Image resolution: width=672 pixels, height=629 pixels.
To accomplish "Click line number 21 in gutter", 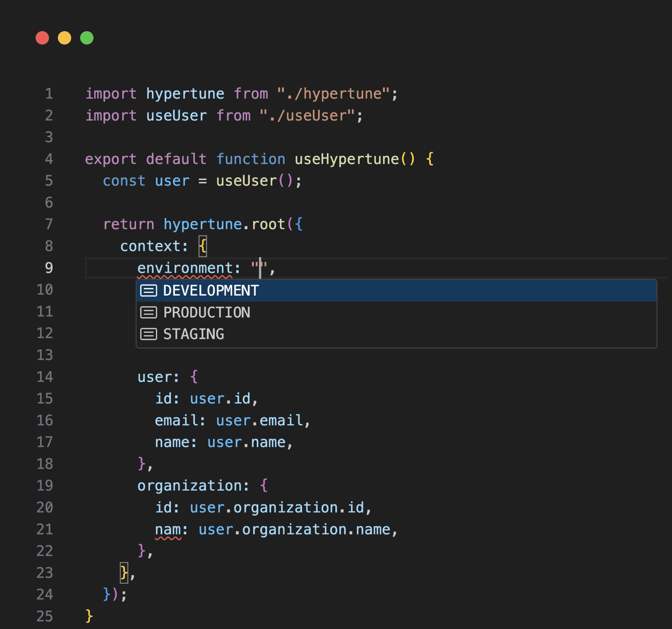I will [x=45, y=529].
